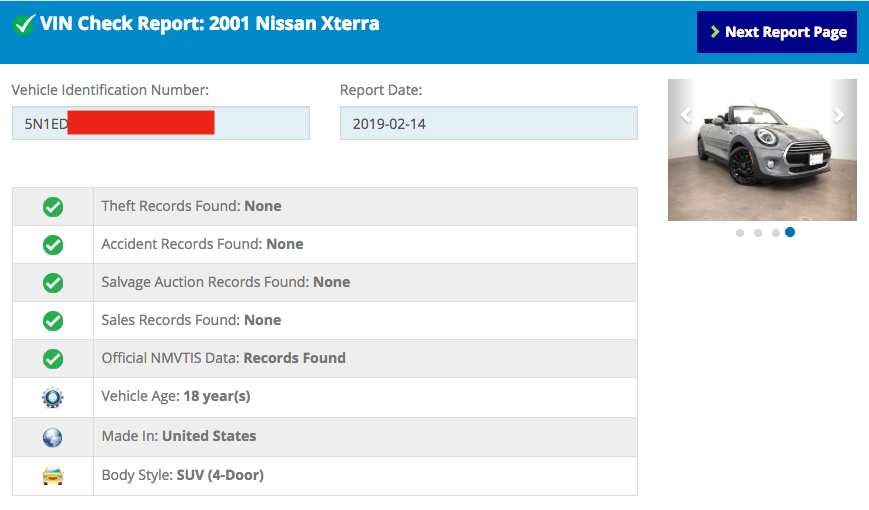Screen dimensions: 869x510
Task: Select the second carousel dot indicator
Action: tap(758, 233)
